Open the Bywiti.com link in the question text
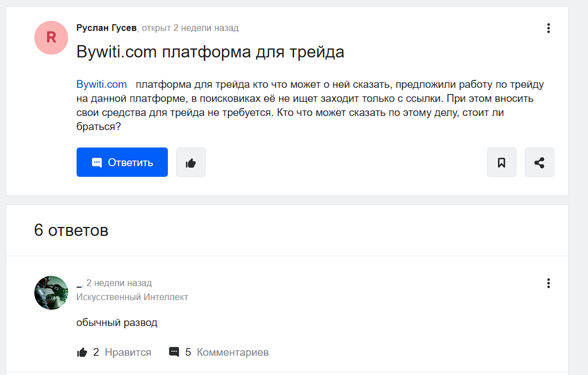Viewport: 588px width, 375px height. click(101, 84)
